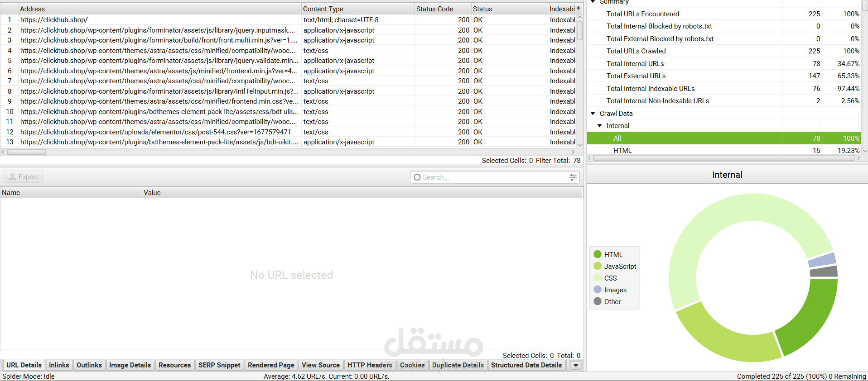Open the Resources tab
Screen dimensions: 868x381
175,365
